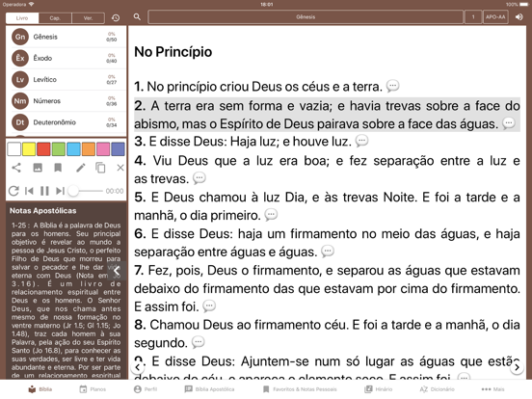Choose the pink highlight color
Screen dimensions: 532x399
103,149
